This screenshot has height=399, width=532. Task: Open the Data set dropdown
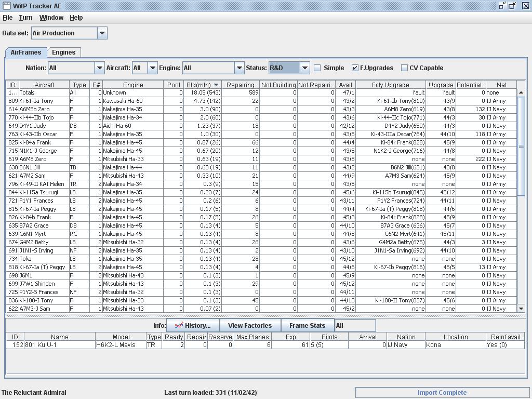[x=102, y=33]
